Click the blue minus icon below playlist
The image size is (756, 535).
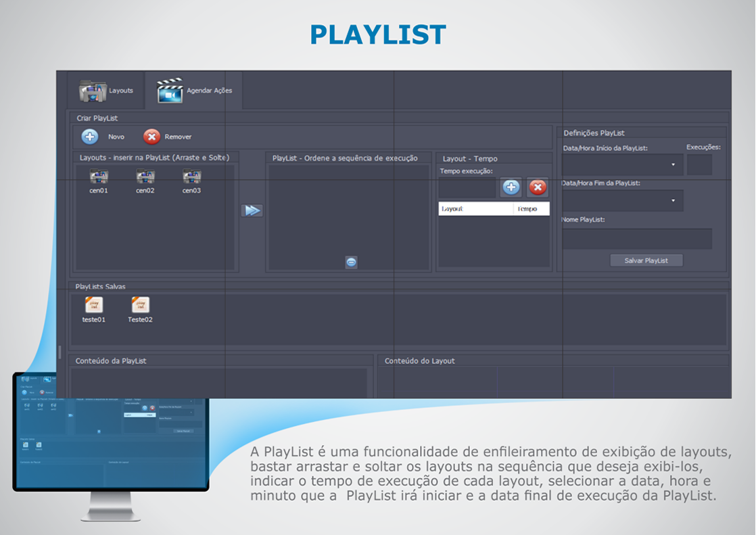[351, 262]
